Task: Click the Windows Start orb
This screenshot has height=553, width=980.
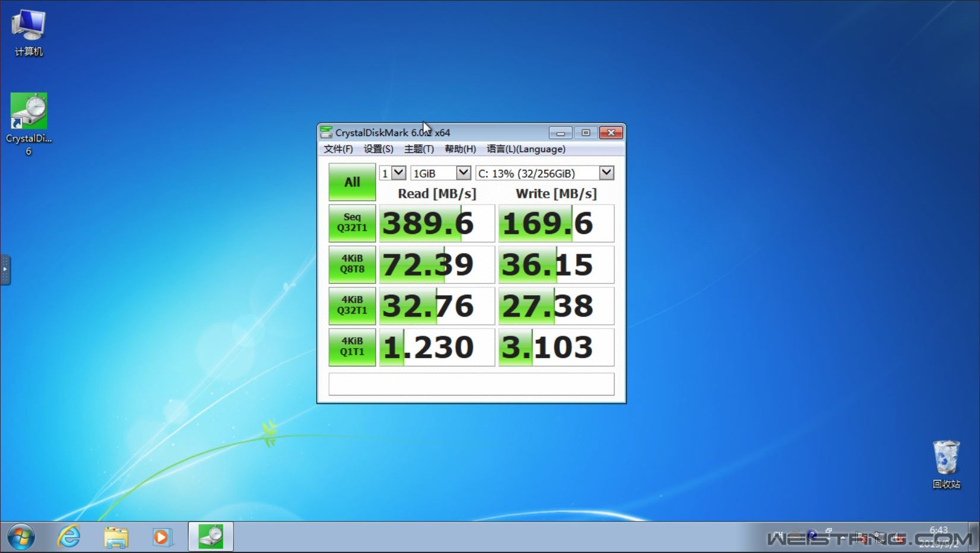Action: (21, 536)
